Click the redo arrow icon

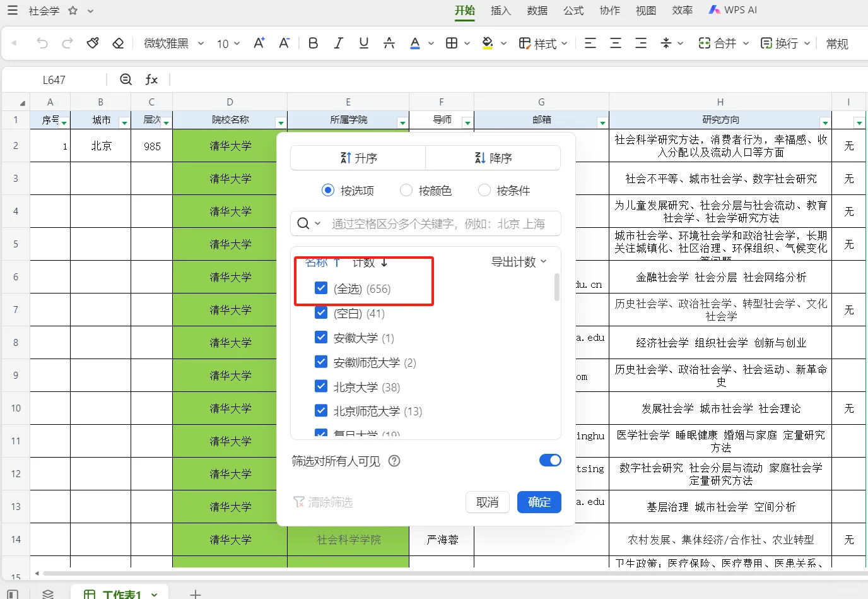pyautogui.click(x=67, y=43)
